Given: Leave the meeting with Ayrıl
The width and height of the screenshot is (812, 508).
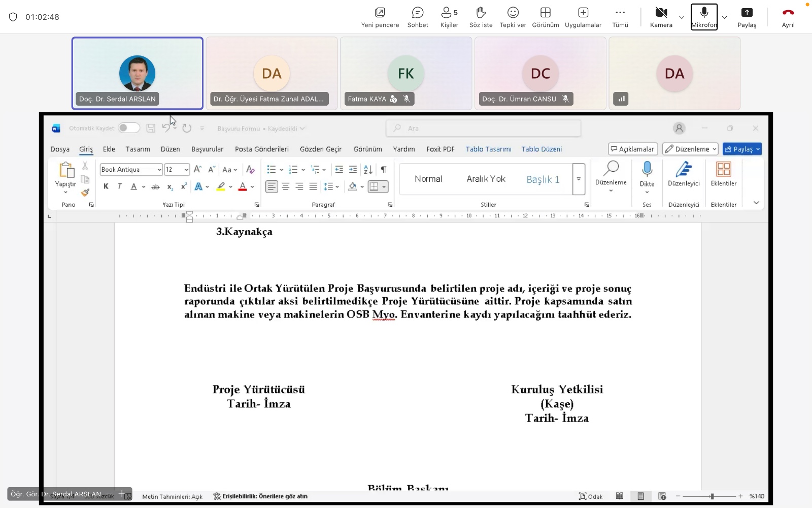Looking at the screenshot, I should tap(788, 17).
